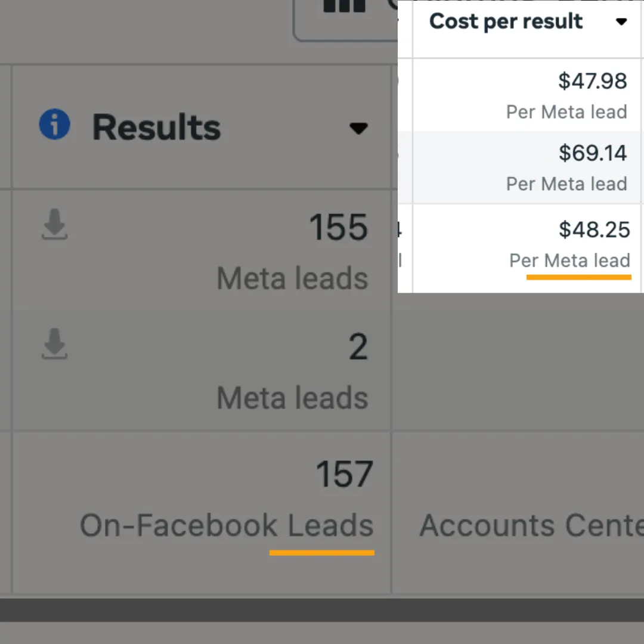Click the blue info icon beside Results

click(55, 125)
